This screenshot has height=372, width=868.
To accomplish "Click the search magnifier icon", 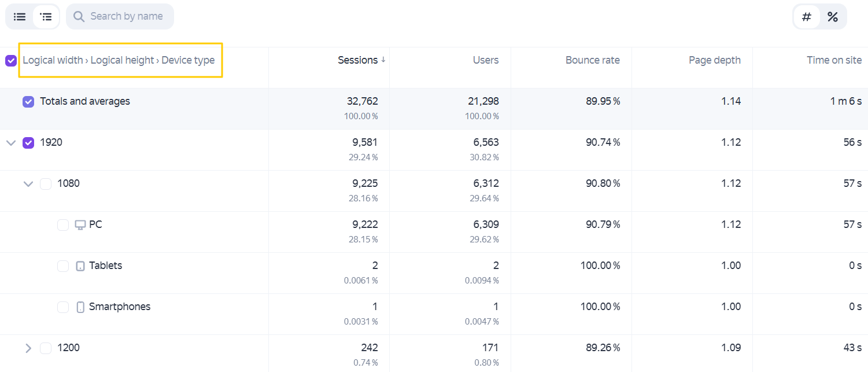I will point(79,17).
